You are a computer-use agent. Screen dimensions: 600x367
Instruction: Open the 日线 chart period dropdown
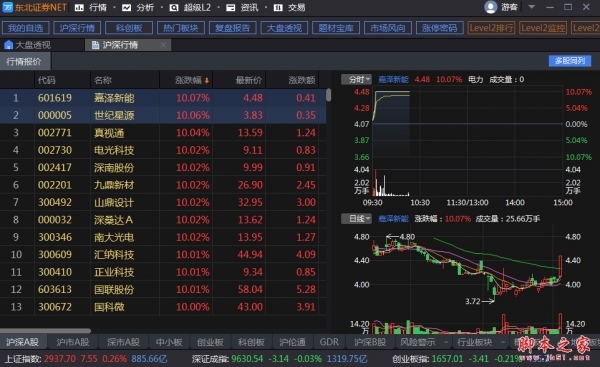356,219
